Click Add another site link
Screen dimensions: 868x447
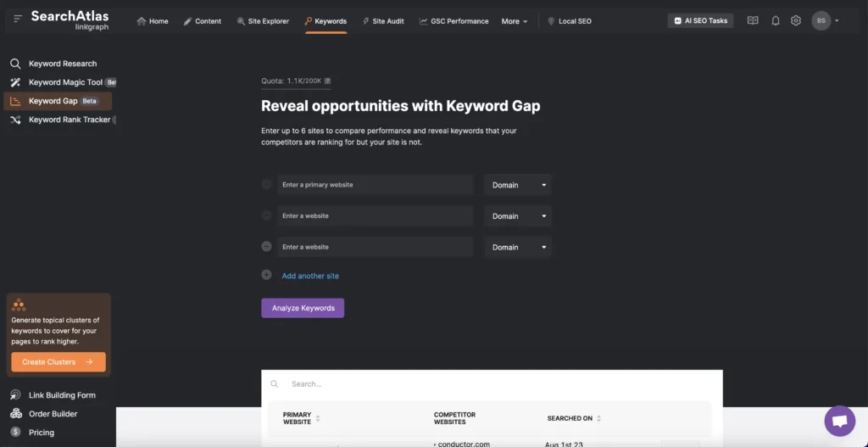[x=310, y=276]
